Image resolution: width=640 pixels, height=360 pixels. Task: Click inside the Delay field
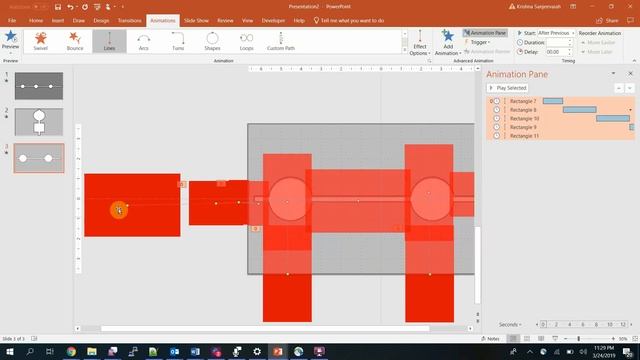tap(557, 52)
